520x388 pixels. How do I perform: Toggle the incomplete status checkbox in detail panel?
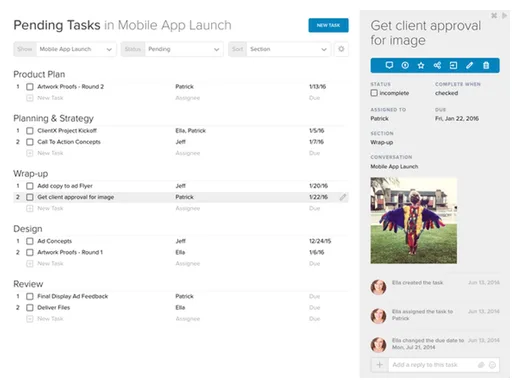[x=374, y=93]
